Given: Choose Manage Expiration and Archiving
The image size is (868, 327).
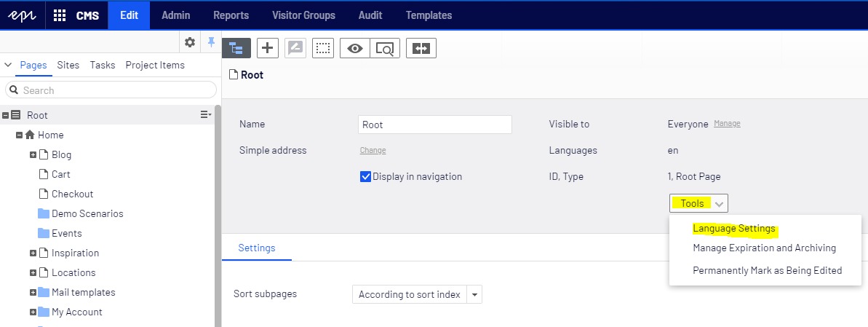Looking at the screenshot, I should [x=764, y=248].
